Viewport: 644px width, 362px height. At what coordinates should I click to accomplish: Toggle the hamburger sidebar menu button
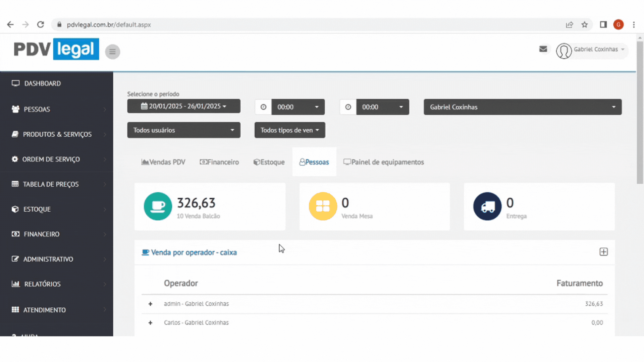pos(112,52)
